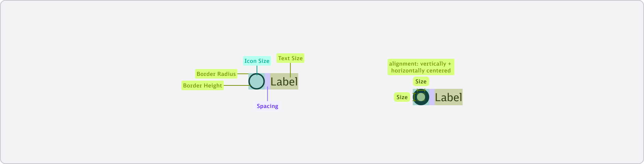Click the alignment vertically + horizontally centered note
644x164 pixels.
(421, 67)
